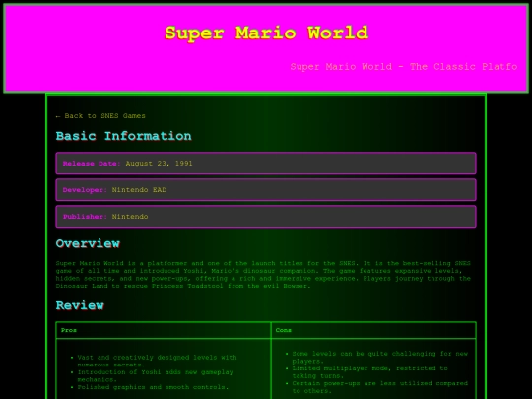The image size is (532, 399).
Task: Open the 'Back to SNES Games' link
Action: point(100,116)
